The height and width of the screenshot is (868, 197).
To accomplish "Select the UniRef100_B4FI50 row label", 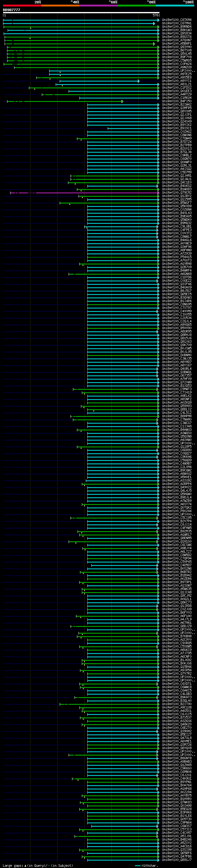I will [177, 101].
